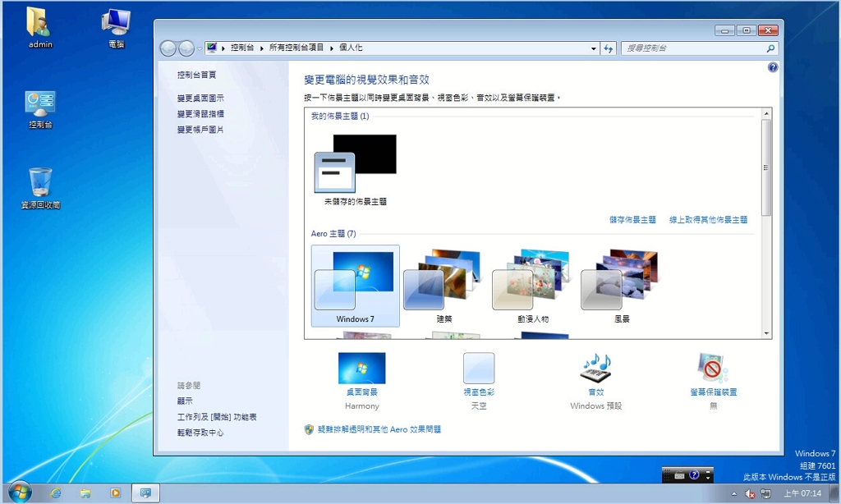Show hidden tray icons arrow

coord(733,493)
